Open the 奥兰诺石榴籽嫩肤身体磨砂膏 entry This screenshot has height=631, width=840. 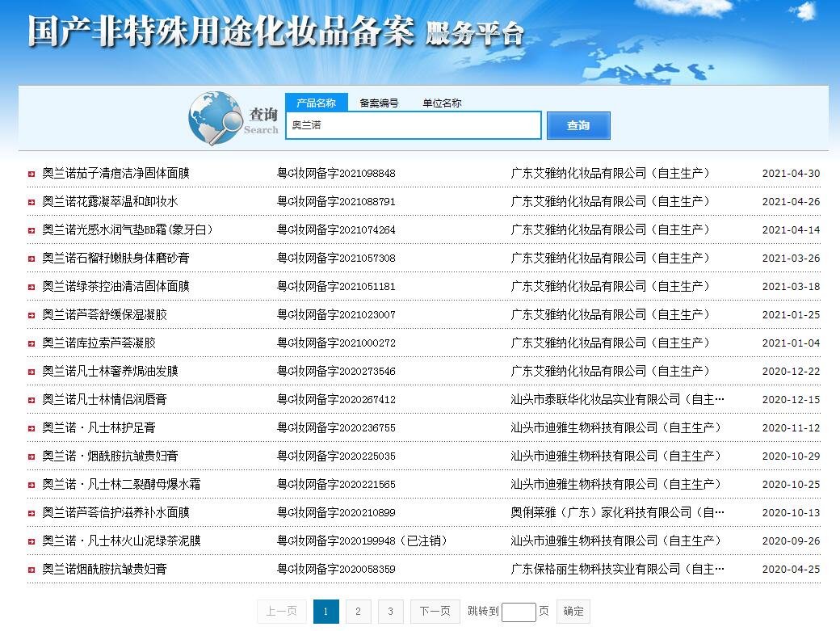[x=115, y=258]
